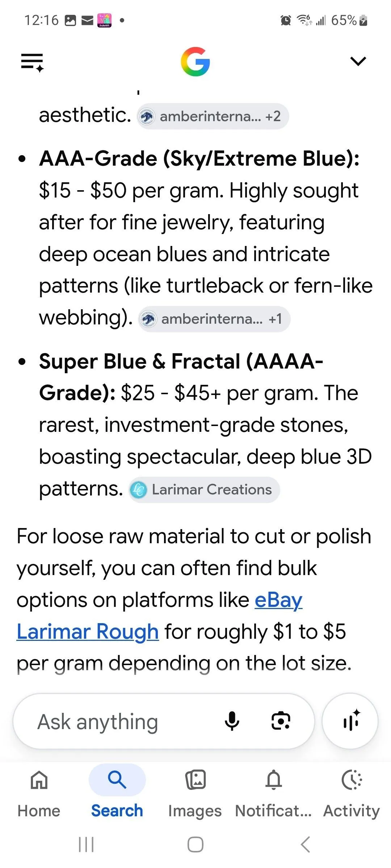Open Google Lens camera search icon
This screenshot has width=391, height=868.
(281, 721)
